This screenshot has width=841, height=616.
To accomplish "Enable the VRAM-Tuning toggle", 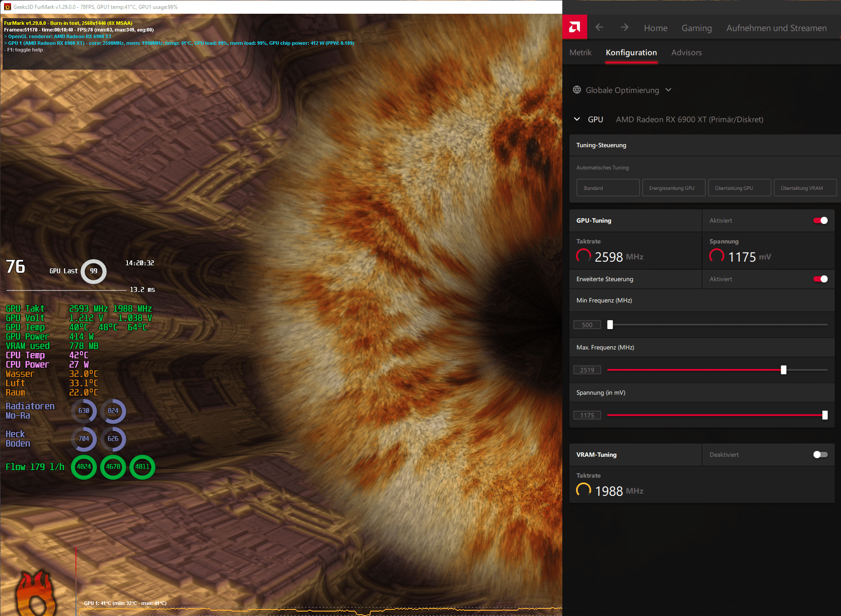I will coord(821,455).
